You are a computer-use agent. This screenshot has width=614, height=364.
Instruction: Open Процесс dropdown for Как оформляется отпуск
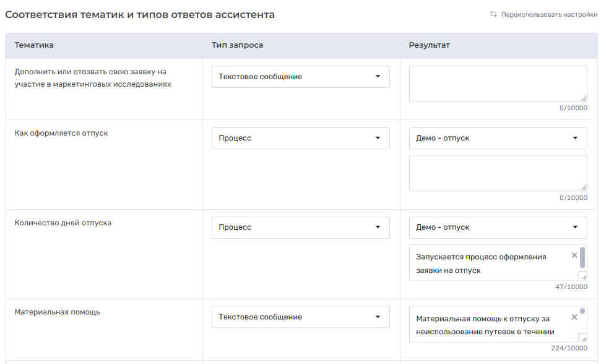[x=300, y=138]
